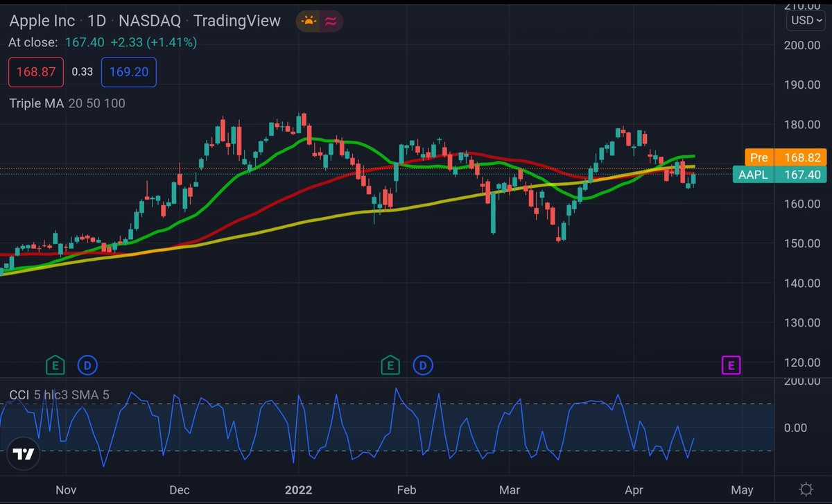Click the dividend D marker near November
Screen dimensions: 832x504
pos(87,364)
